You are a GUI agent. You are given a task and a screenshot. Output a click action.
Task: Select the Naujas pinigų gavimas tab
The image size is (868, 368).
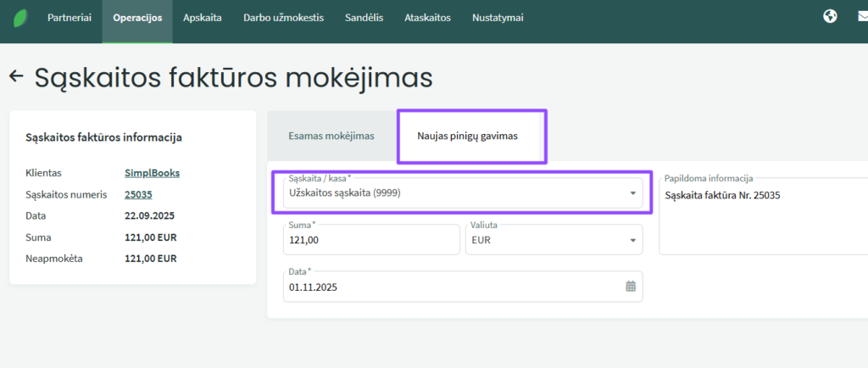coord(467,136)
